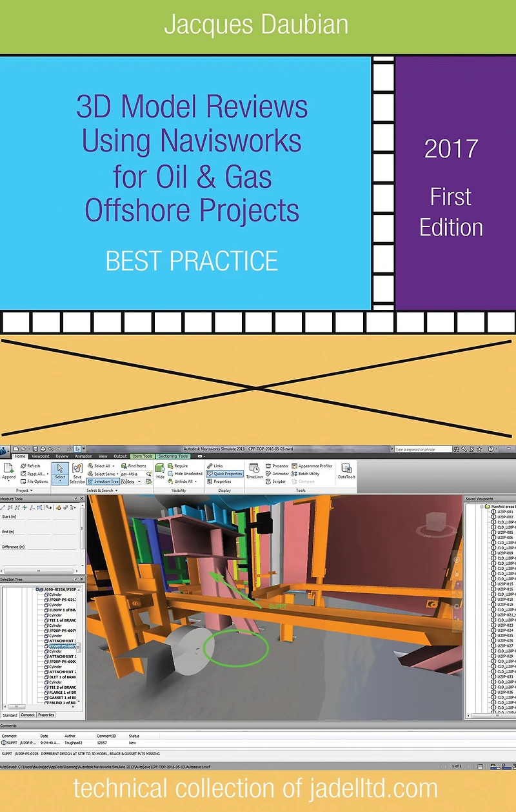Open the Review ribbon tab
Viewport: 516px width, 812px height.
[62, 456]
